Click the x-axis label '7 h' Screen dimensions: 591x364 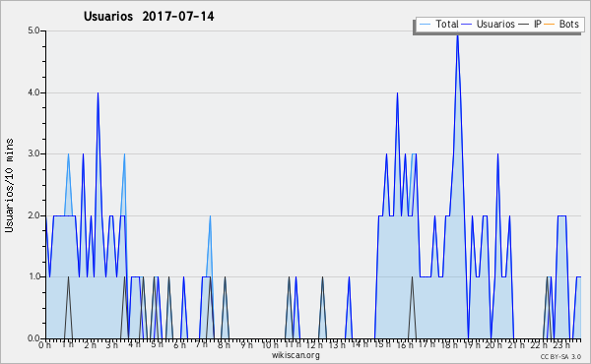click(x=201, y=344)
